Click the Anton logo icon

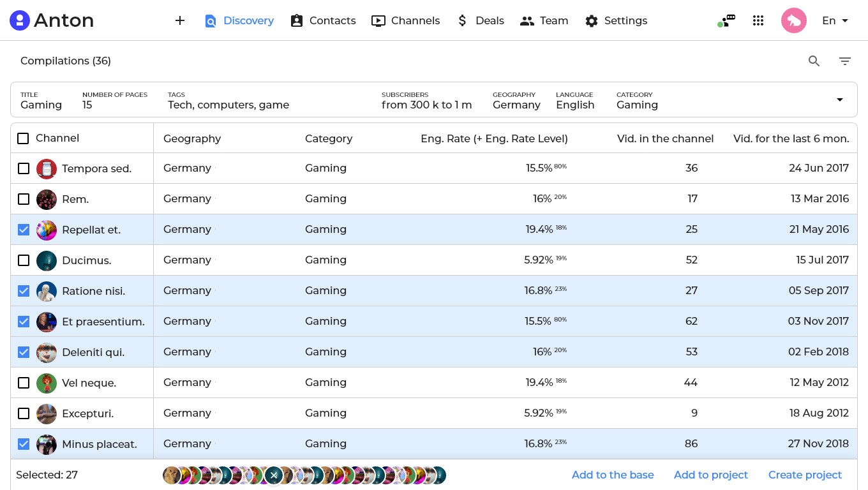point(20,20)
